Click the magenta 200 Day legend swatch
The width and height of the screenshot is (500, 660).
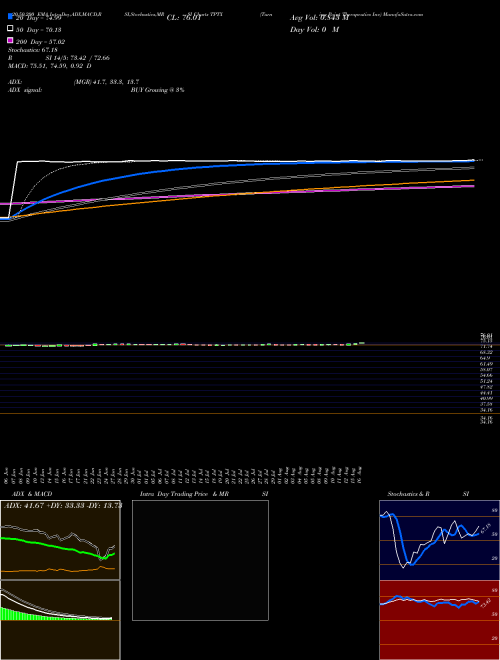[x=10, y=40]
